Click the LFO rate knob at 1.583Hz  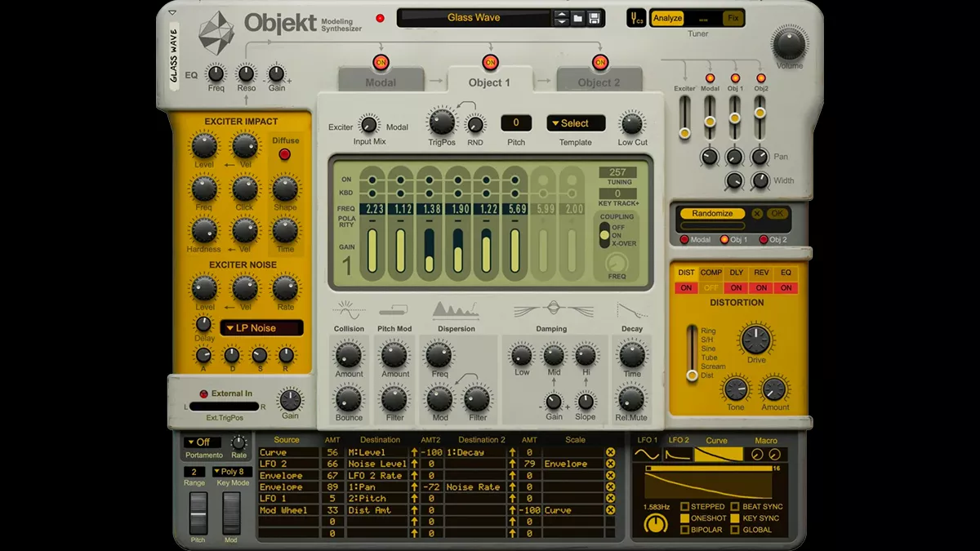pos(655,524)
